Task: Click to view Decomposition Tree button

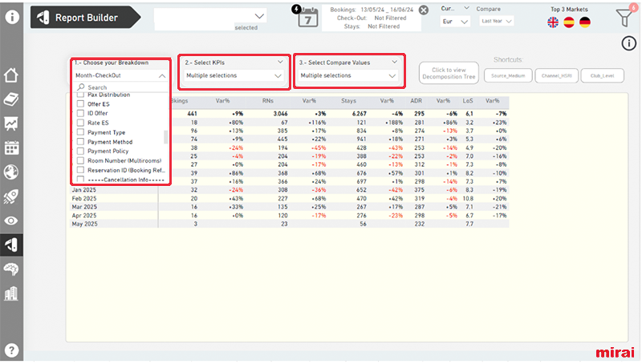Action: point(449,74)
